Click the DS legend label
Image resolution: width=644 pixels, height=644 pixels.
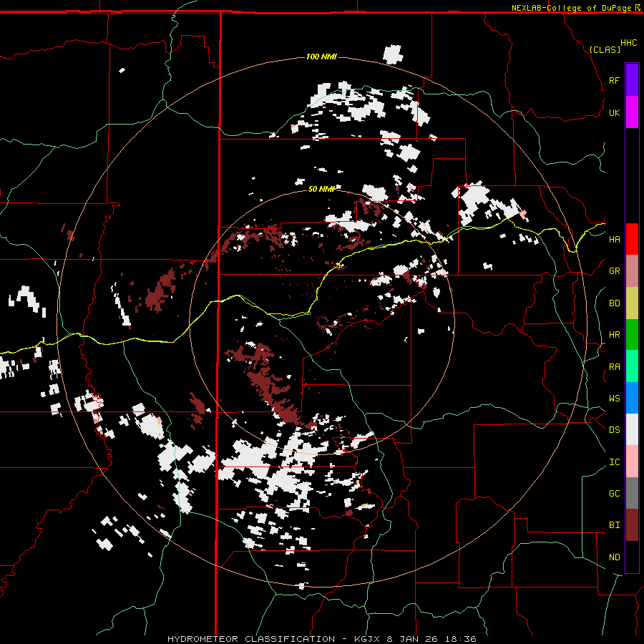[x=614, y=430]
